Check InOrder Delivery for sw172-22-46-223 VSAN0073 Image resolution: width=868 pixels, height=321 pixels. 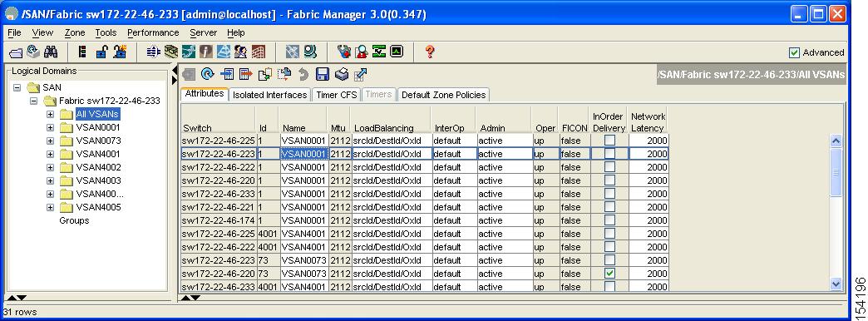609,260
